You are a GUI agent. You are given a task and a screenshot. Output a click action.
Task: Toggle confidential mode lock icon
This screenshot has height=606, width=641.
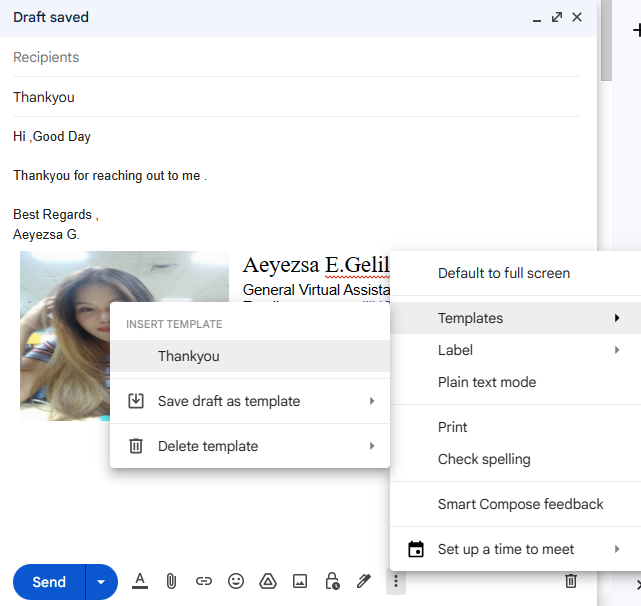pos(332,581)
